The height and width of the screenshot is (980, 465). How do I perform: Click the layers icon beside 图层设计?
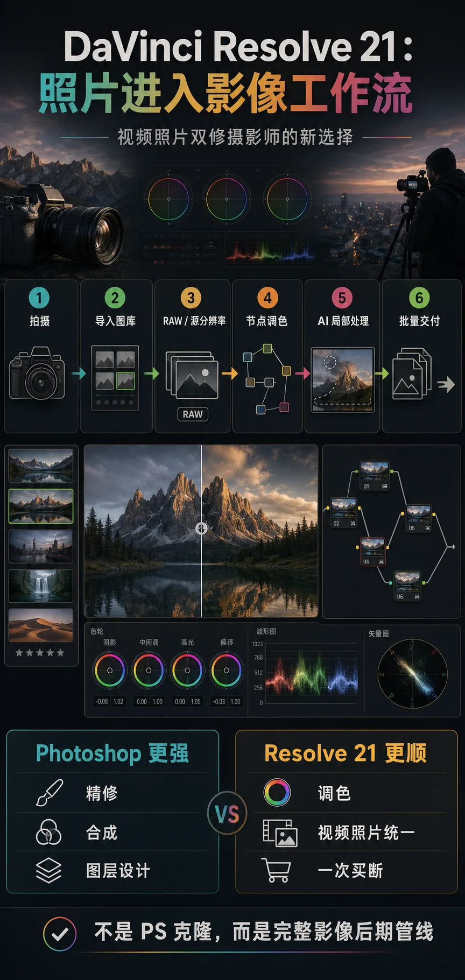tap(48, 870)
